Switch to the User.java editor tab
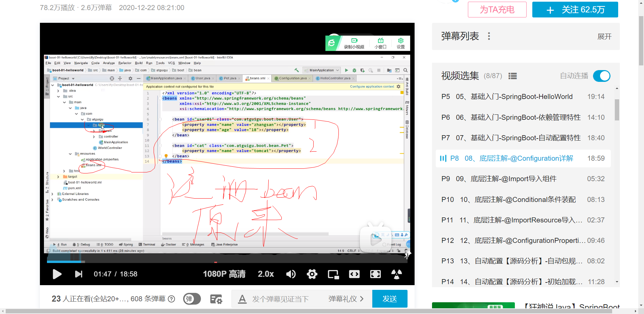This screenshot has width=644, height=314. click(x=203, y=78)
